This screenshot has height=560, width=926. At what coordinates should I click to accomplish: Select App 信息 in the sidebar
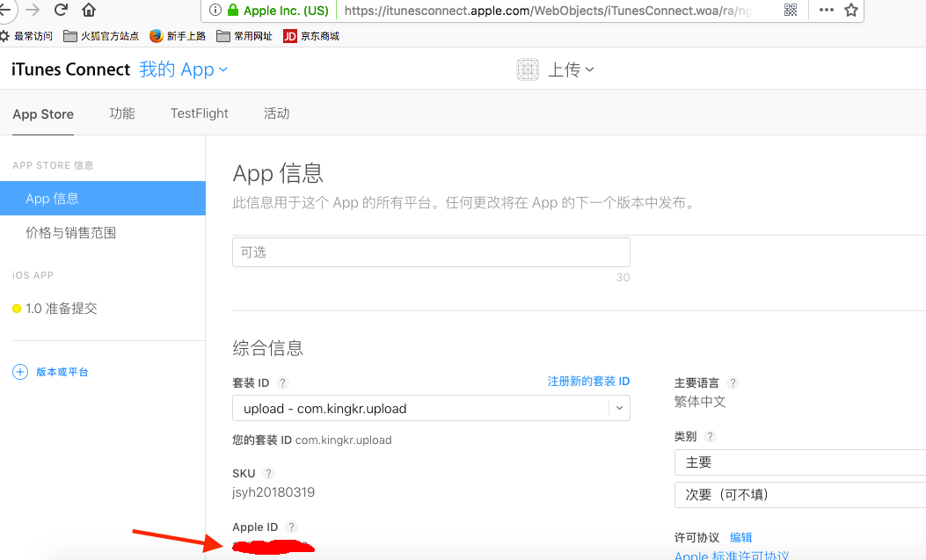103,199
